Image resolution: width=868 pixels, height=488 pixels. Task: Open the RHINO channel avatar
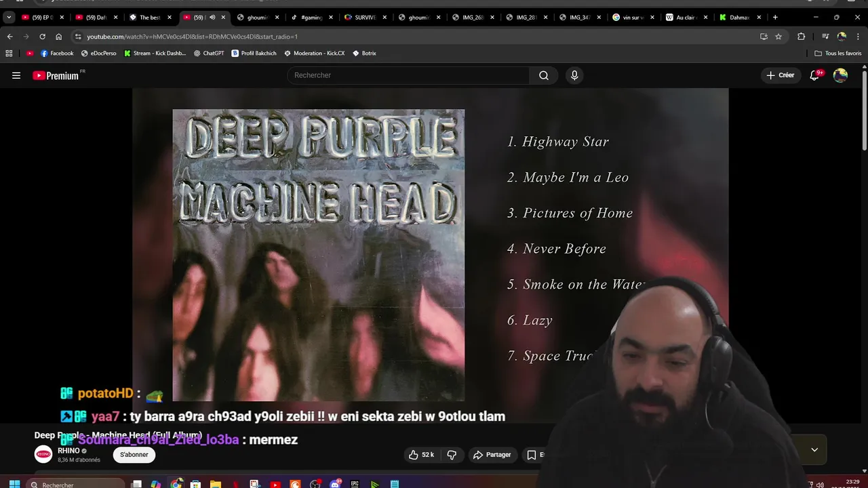[x=43, y=455]
